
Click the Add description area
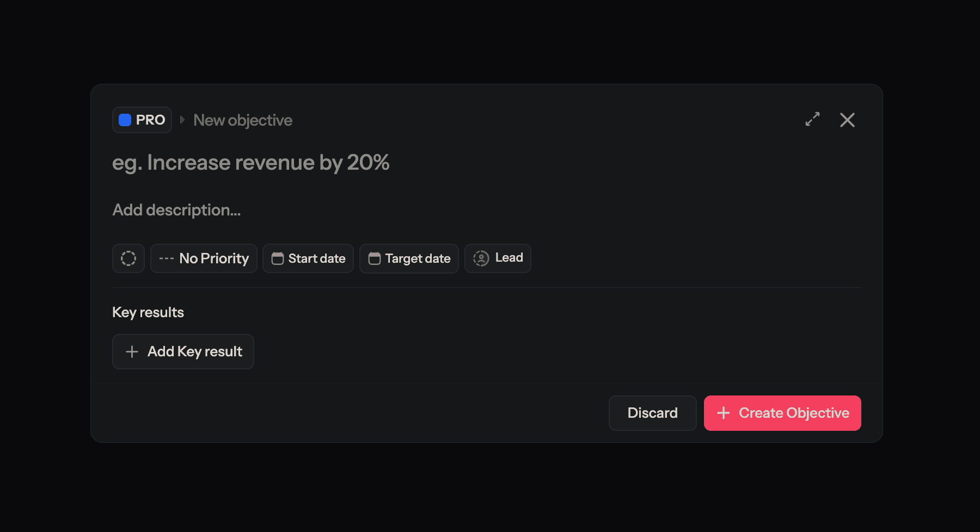point(176,210)
